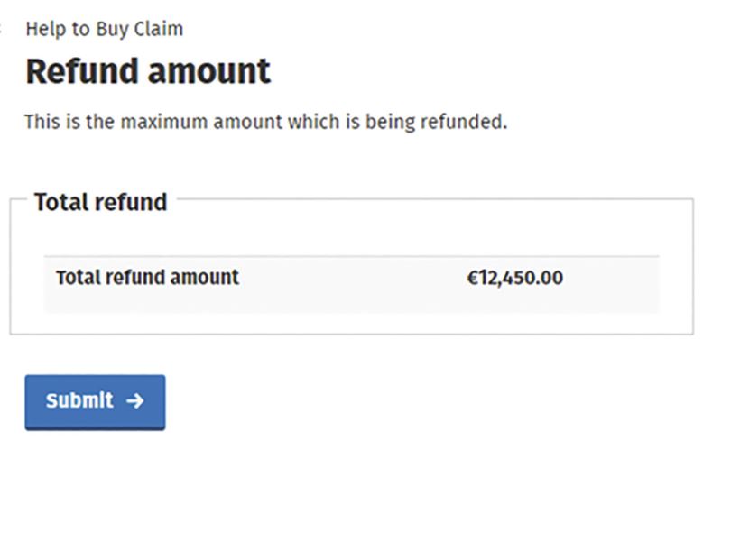Screen dimensions: 740x560
Task: Click the Submit button
Action: [94, 401]
